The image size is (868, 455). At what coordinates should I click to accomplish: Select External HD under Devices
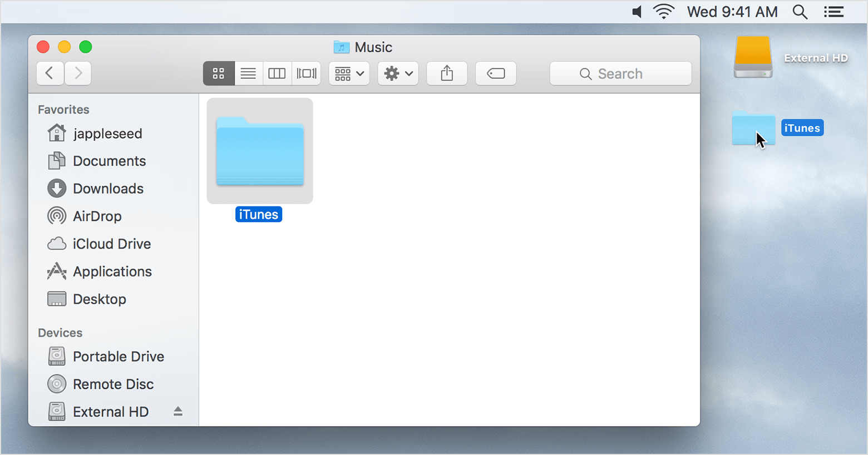point(98,412)
